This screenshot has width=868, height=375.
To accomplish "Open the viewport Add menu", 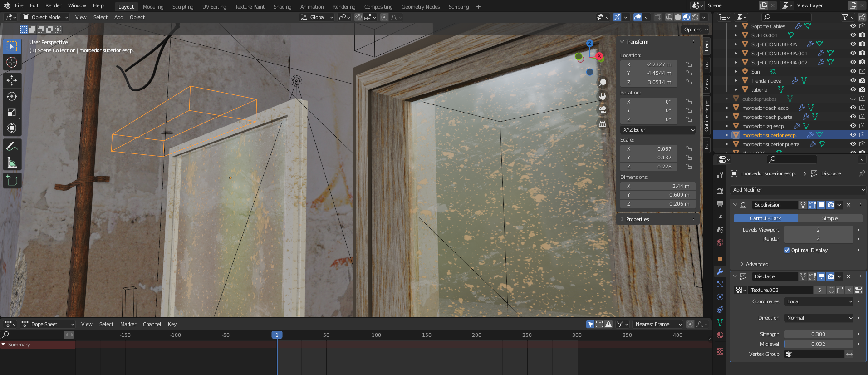I will tap(119, 17).
